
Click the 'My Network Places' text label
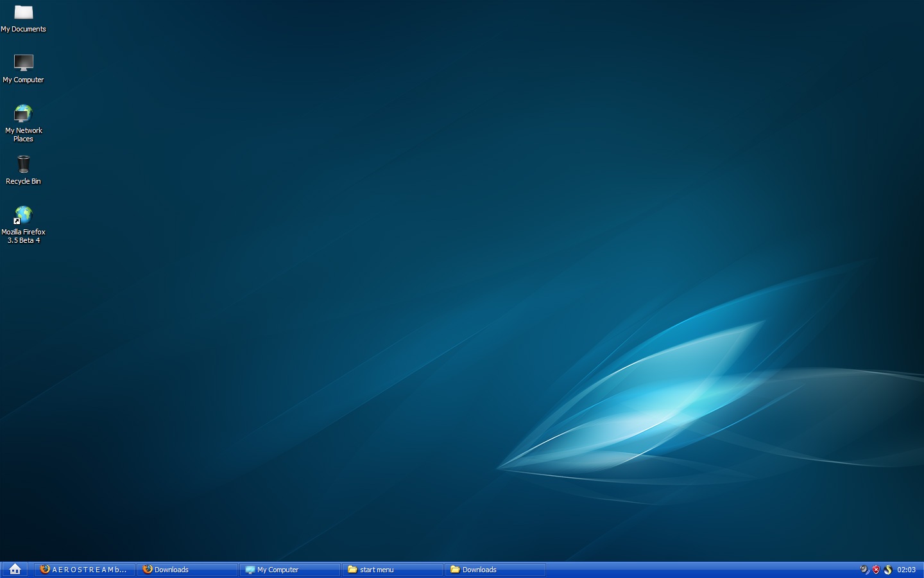tap(24, 135)
